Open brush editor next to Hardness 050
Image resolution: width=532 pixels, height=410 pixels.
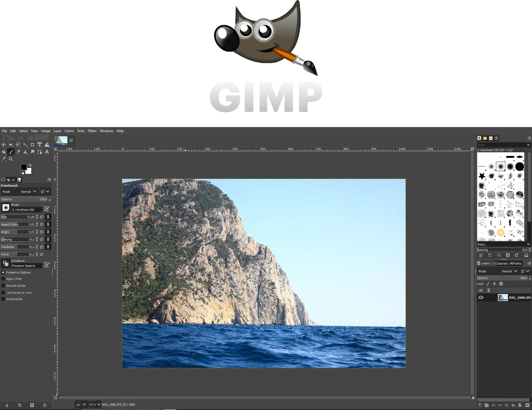47,208
